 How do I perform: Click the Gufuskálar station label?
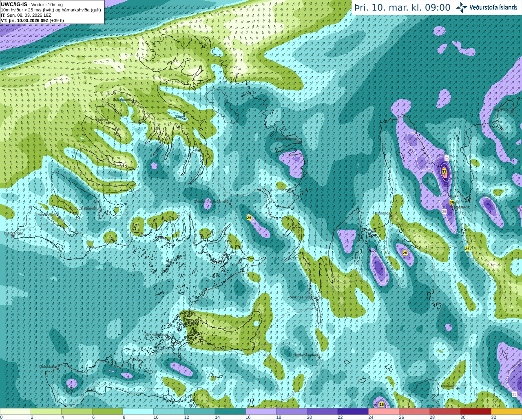coord(48,367)
